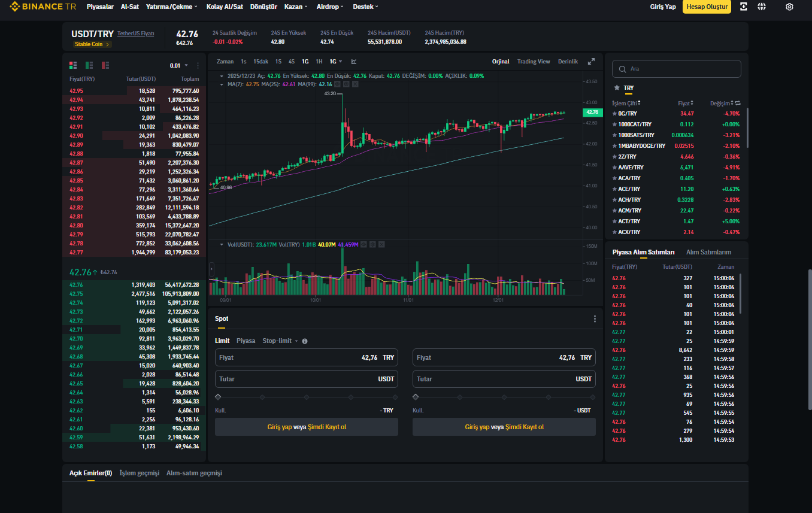
Task: Click the search magnifier icon in Ara field
Action: [x=623, y=69]
